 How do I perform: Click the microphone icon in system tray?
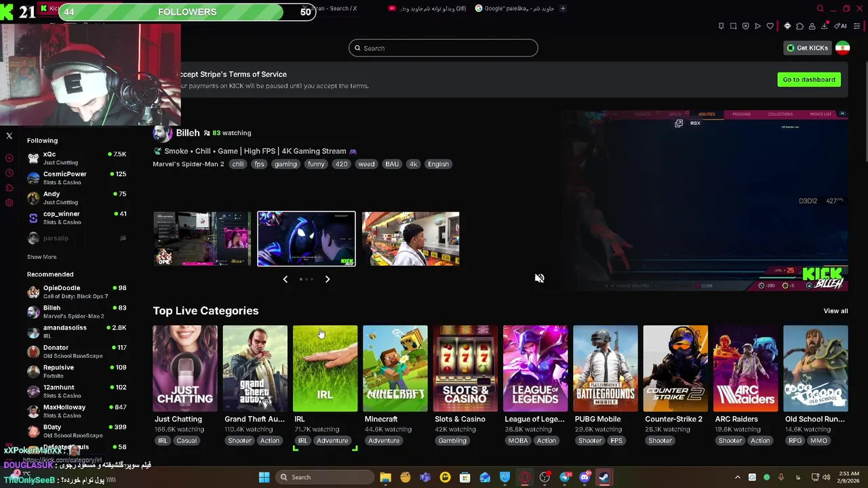781,477
